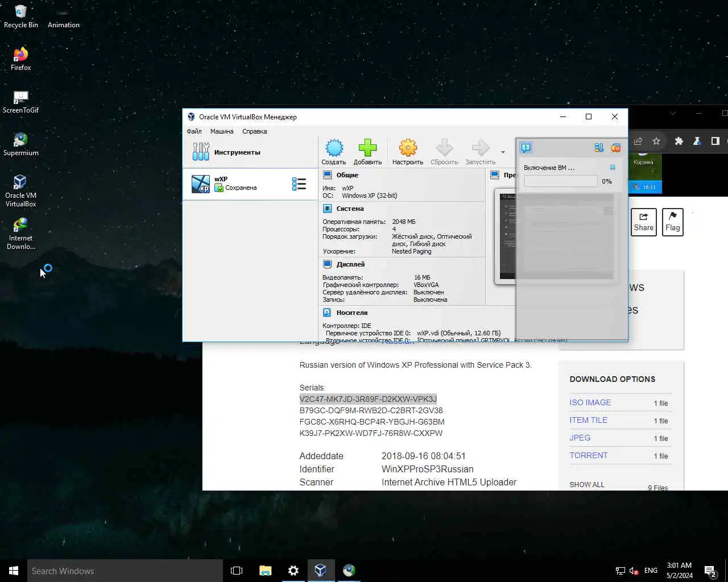This screenshot has width=728, height=582.
Task: Click the browser share-page icon in address bar
Action: [x=638, y=141]
